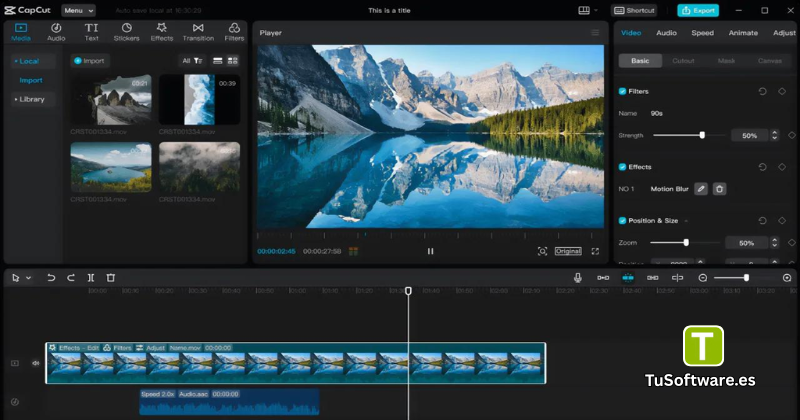Open the Transition tab
The image size is (800, 420).
[198, 32]
